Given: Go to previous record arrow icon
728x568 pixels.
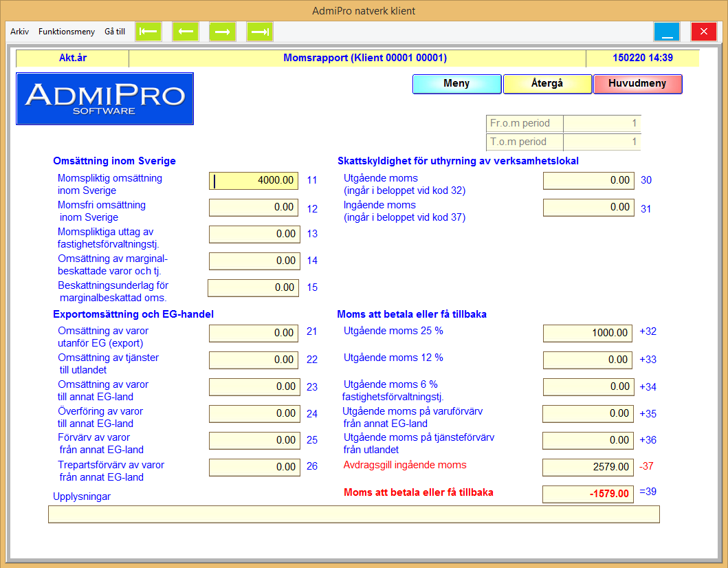Looking at the screenshot, I should click(x=186, y=32).
